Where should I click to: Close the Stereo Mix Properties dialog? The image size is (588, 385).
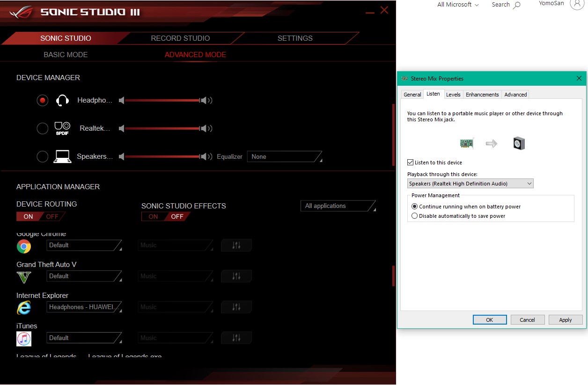(x=579, y=78)
